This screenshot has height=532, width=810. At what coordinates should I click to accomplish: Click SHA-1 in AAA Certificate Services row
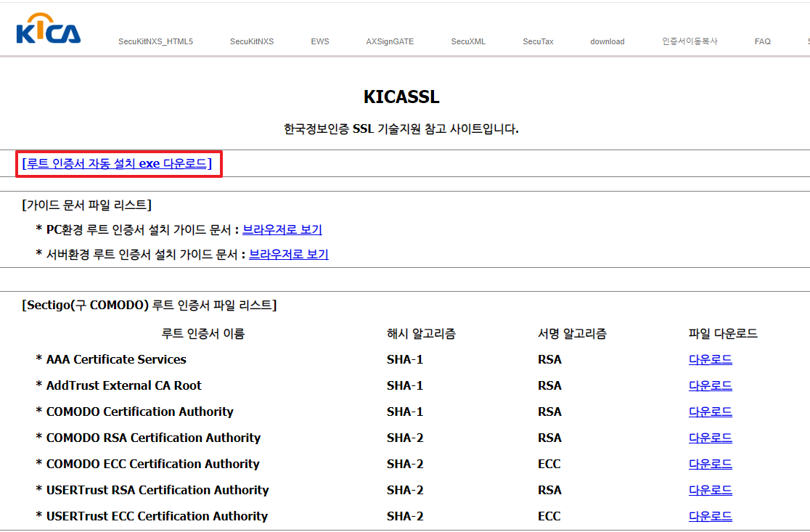click(x=405, y=359)
